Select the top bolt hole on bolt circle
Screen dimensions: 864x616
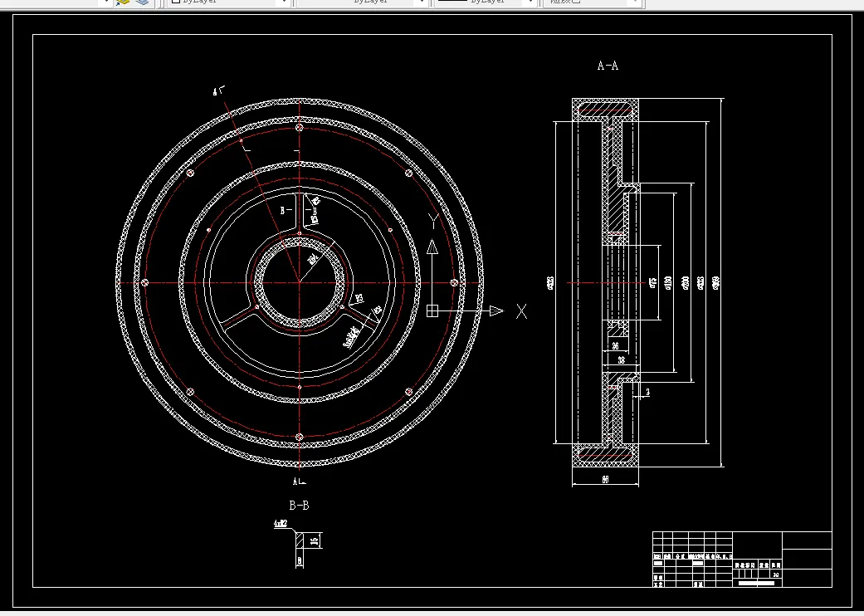click(299, 128)
